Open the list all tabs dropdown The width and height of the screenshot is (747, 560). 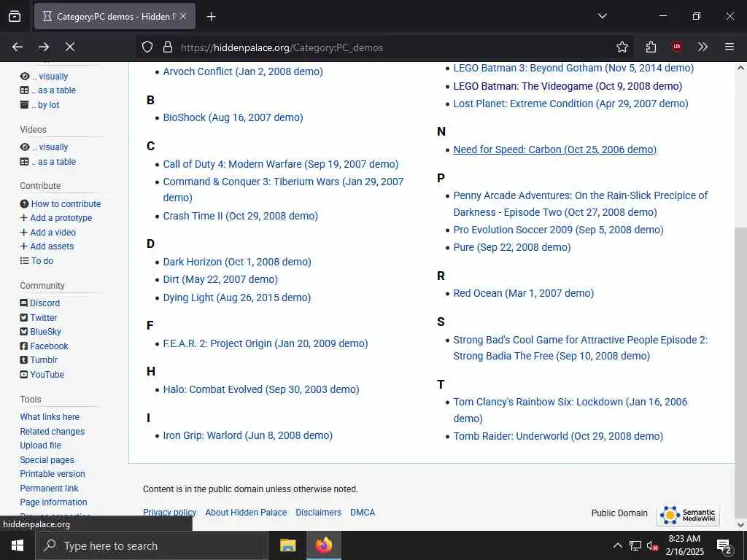pyautogui.click(x=602, y=16)
